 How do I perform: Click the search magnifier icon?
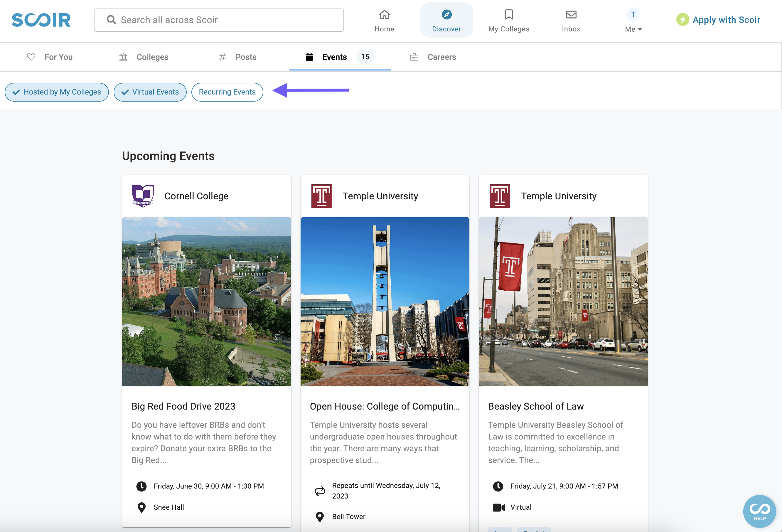coord(111,20)
